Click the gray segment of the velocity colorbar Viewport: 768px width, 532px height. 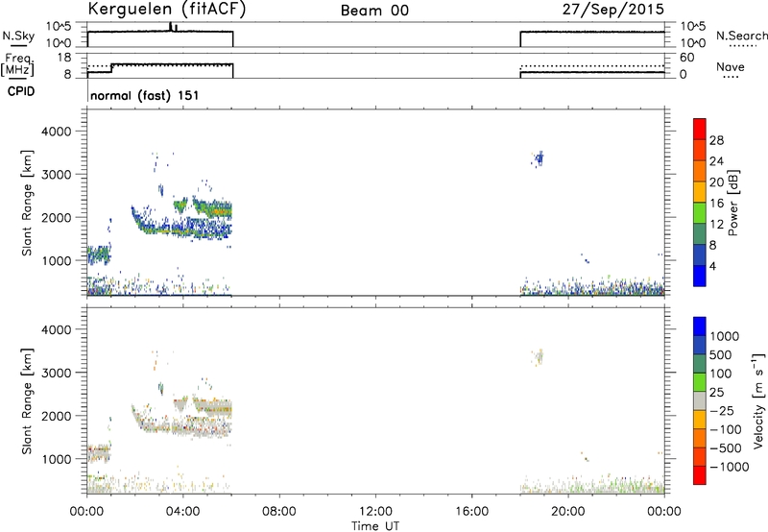point(700,401)
